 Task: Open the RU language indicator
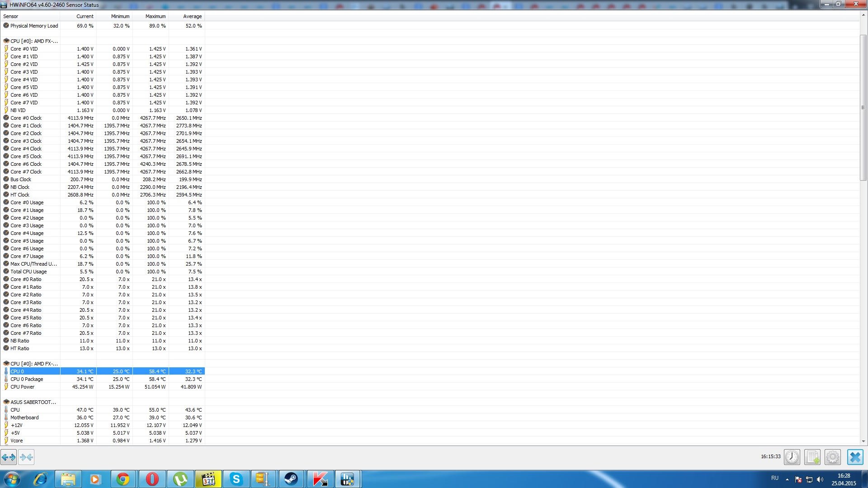[x=775, y=478]
